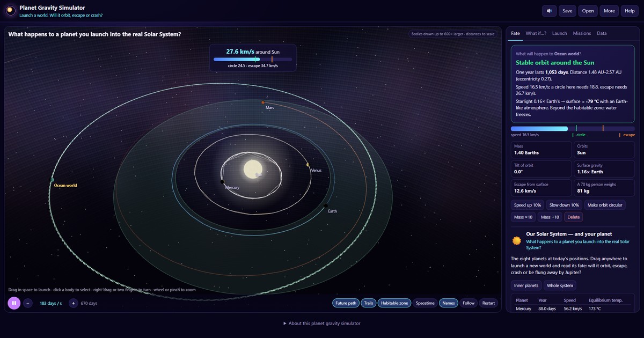
Task: Click the Mass 1.40 Earths card
Action: pos(541,150)
